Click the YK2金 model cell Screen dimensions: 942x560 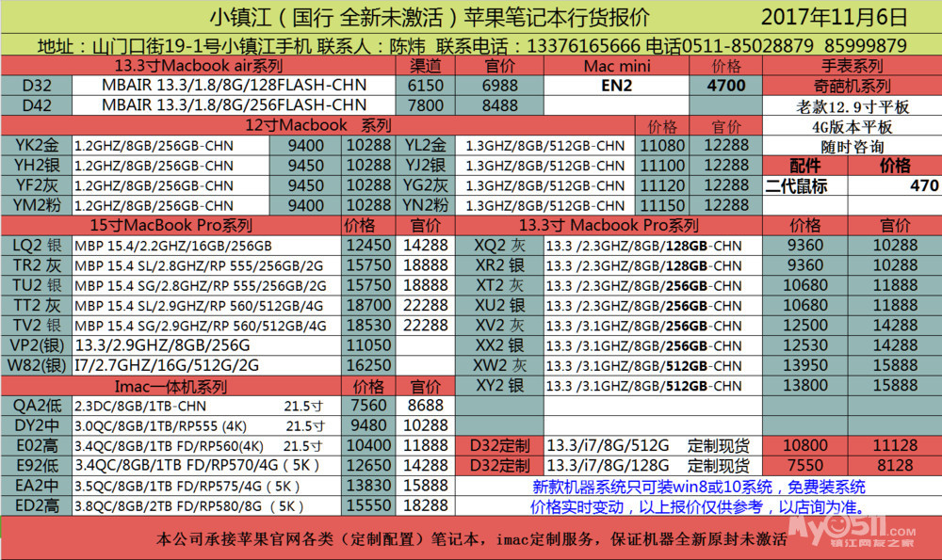click(37, 145)
